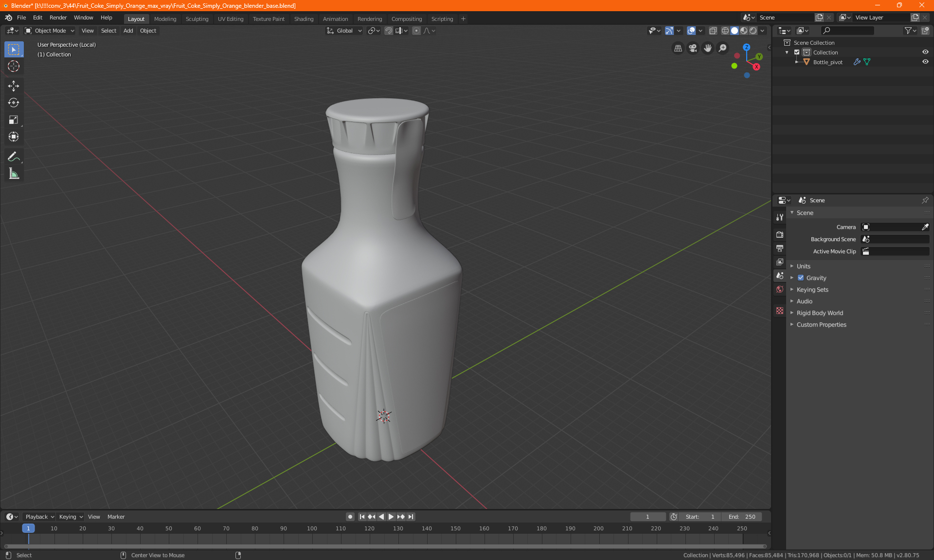
Task: Select the Rotate tool
Action: click(14, 103)
